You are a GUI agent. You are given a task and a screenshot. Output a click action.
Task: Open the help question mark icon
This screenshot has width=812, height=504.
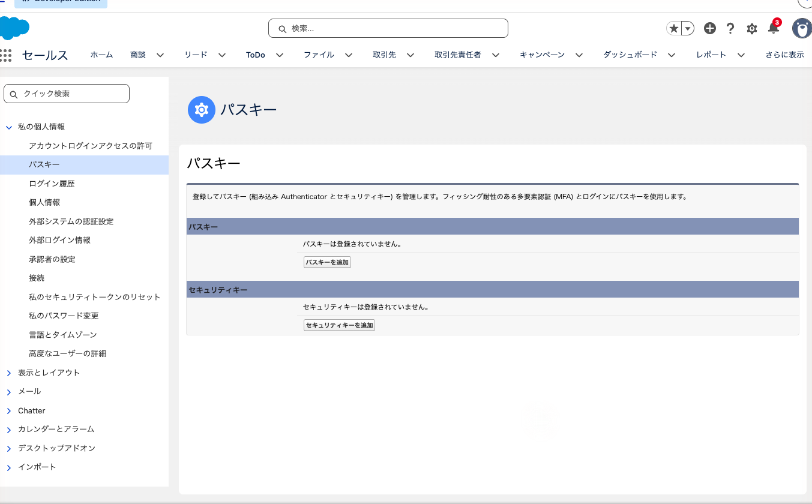(730, 28)
